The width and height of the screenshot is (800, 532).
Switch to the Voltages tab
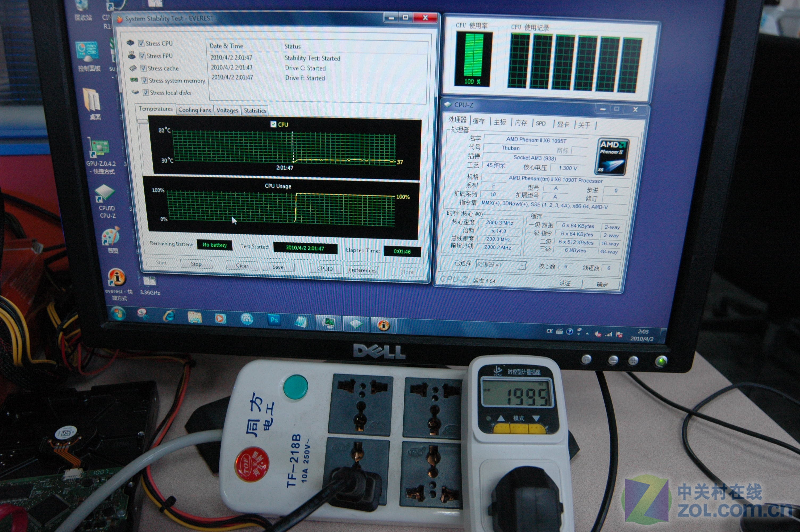click(x=227, y=111)
